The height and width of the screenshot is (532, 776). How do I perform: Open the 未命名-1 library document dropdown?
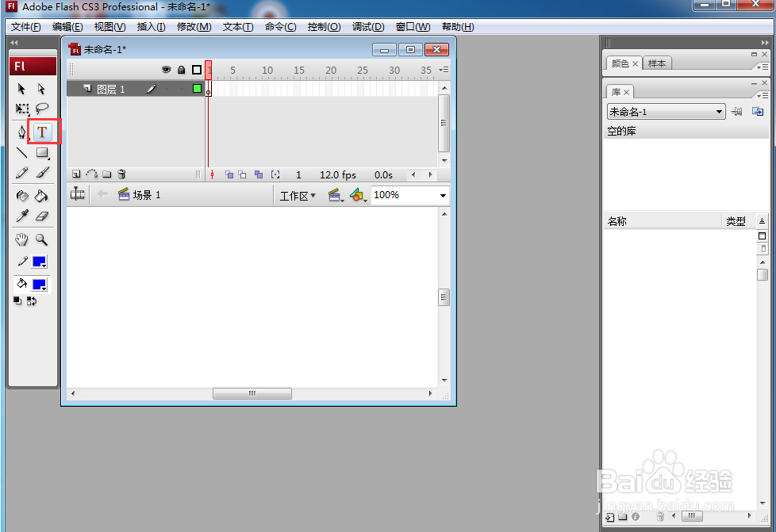click(667, 112)
